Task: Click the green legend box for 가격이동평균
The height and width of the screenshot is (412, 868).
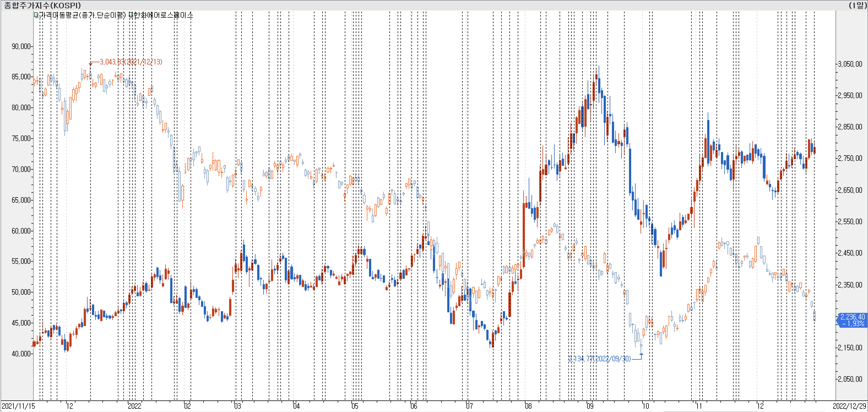Action: pos(36,15)
